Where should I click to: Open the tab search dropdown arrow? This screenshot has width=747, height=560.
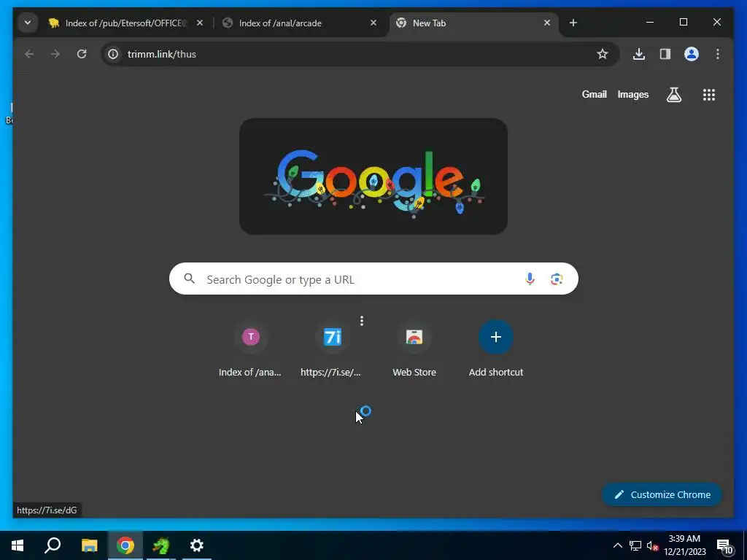(28, 23)
